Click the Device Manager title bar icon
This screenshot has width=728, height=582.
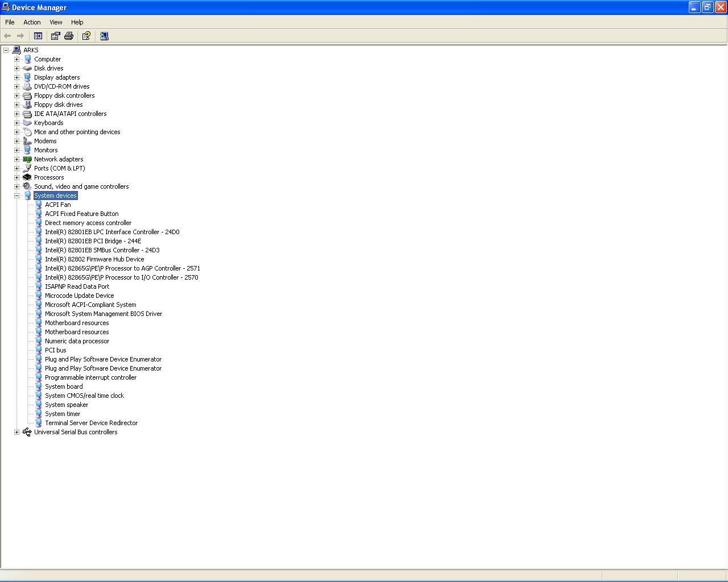click(6, 7)
